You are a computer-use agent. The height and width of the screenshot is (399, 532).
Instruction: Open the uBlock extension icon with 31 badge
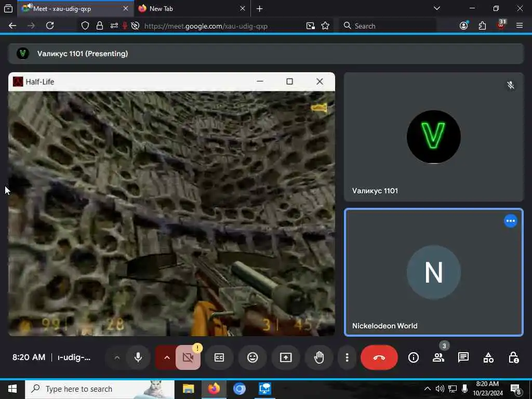click(x=501, y=25)
